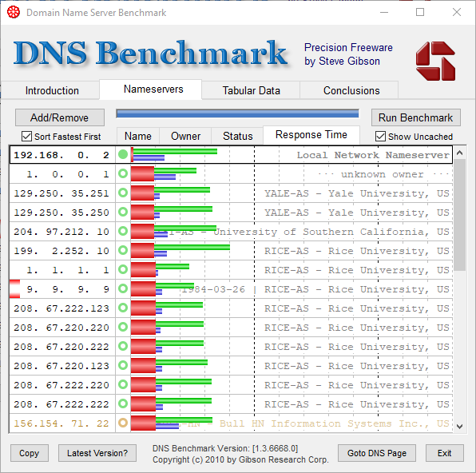
Task: Select IP address 204. 97.212. 10
Action: point(61,232)
